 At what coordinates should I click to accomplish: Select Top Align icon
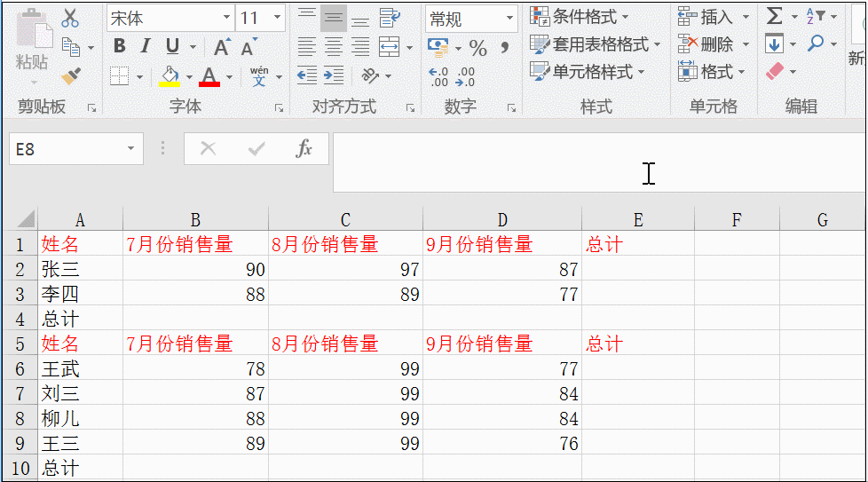click(307, 18)
